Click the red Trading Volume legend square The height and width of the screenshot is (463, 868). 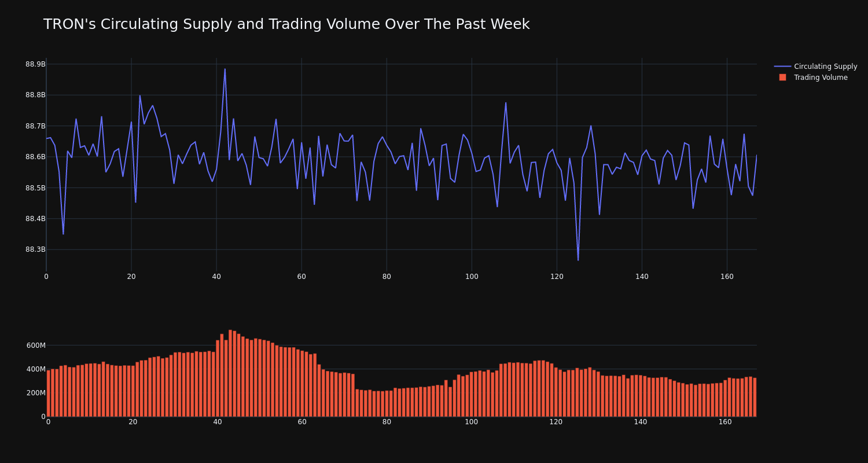782,78
